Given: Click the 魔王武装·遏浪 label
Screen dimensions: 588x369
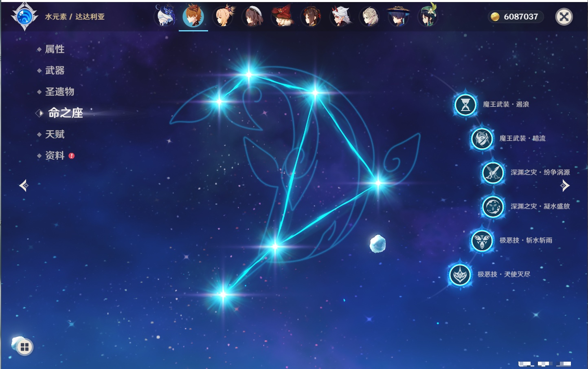Looking at the screenshot, I should [506, 104].
